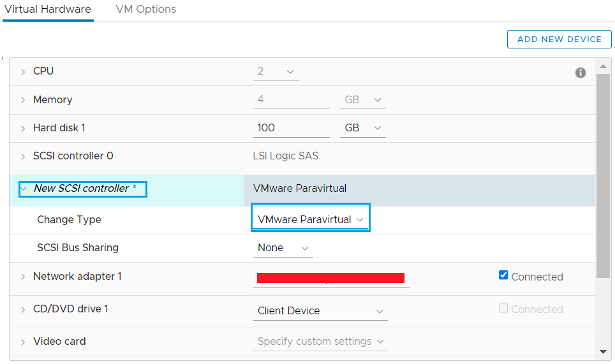Select the Virtual Hardware tab

pos(48,10)
